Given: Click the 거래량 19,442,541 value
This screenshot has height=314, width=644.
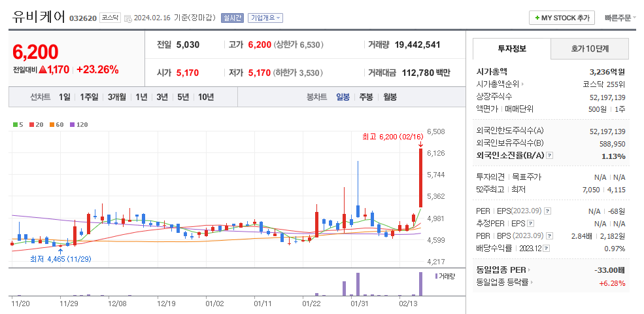Looking at the screenshot, I should pyautogui.click(x=417, y=44).
